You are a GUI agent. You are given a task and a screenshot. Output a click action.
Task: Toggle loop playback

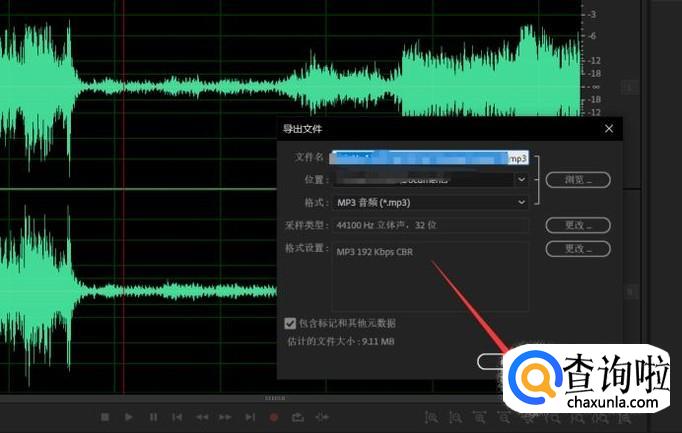coord(298,417)
